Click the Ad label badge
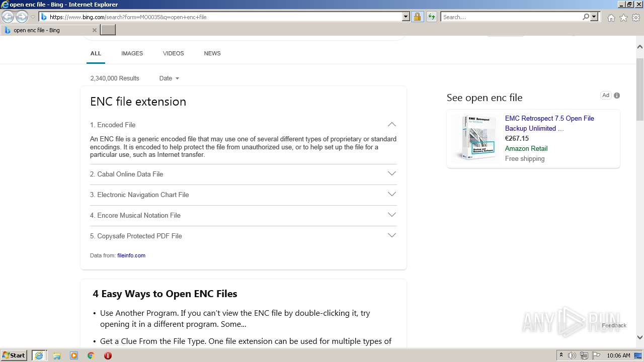 (606, 96)
